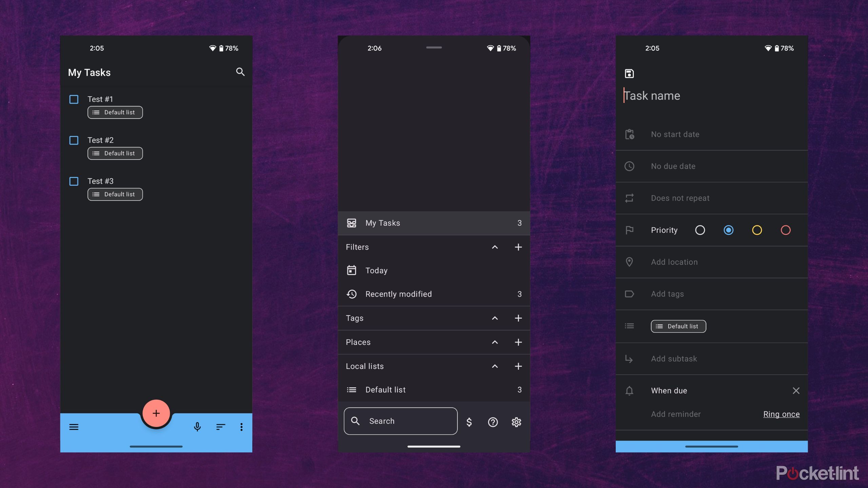Click the dollar sign donate icon
The width and height of the screenshot is (868, 488).
click(x=469, y=422)
